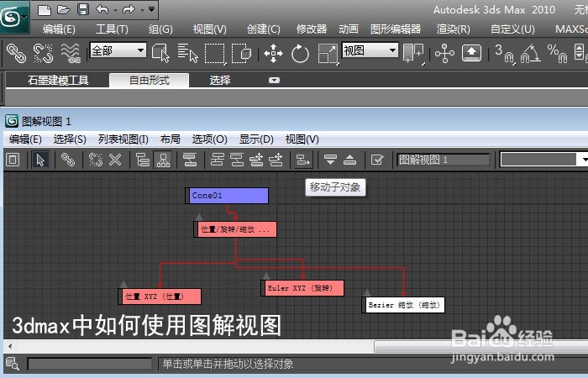Toggle the schematic view Display Floater
Image resolution: width=588 pixels, height=378 pixels.
[13, 160]
